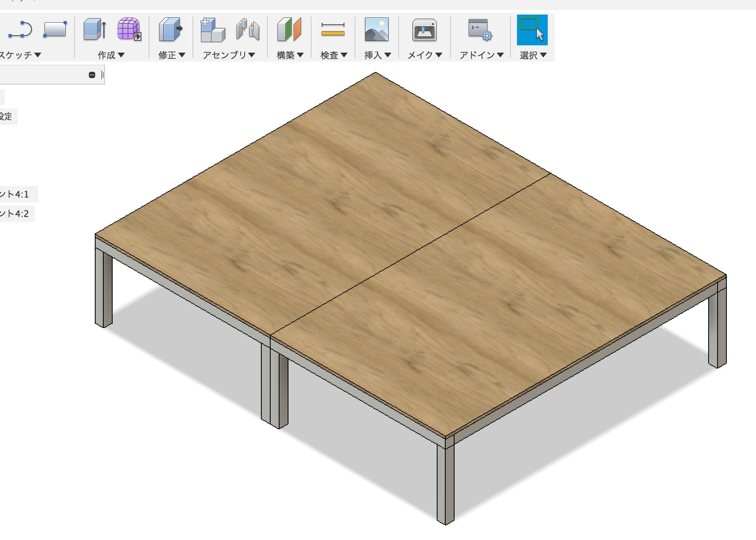Select the Line sketch tool icon
Viewport: 756px width, 540px height.
20,30
